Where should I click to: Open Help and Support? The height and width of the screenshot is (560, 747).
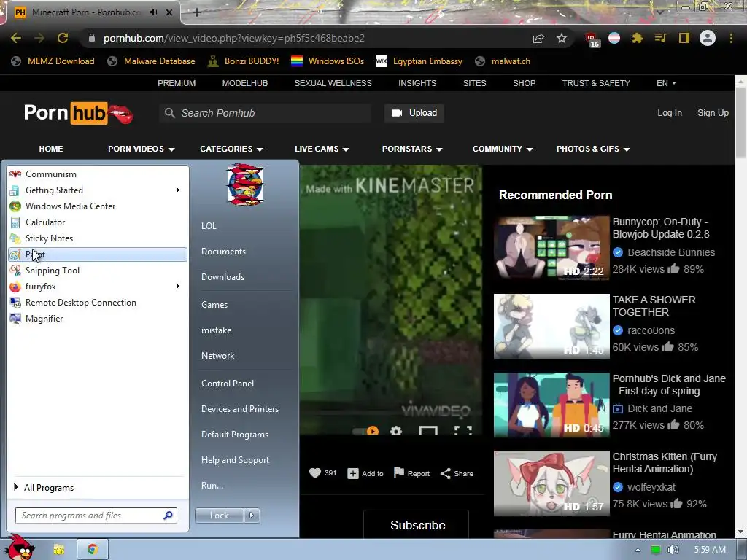point(235,460)
